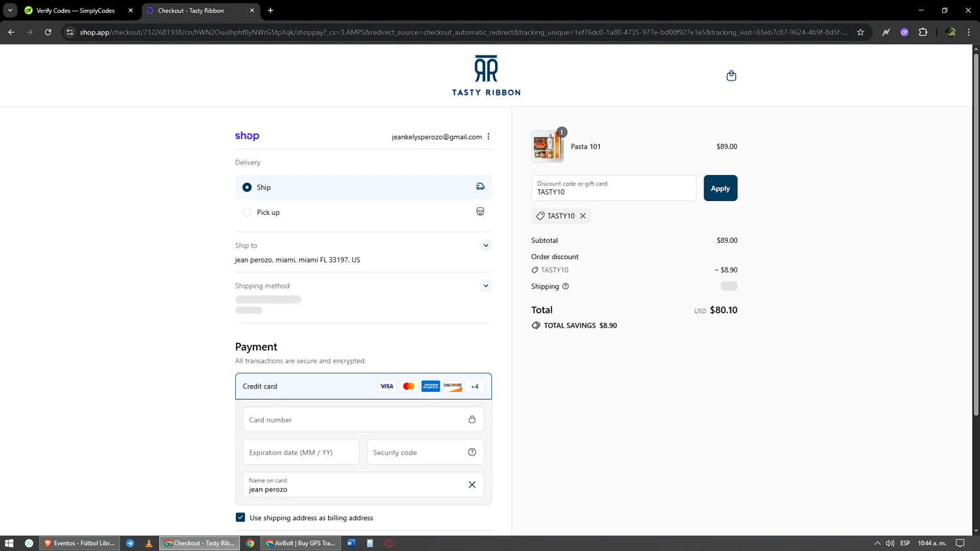Open the purple extension icon

pos(904,32)
